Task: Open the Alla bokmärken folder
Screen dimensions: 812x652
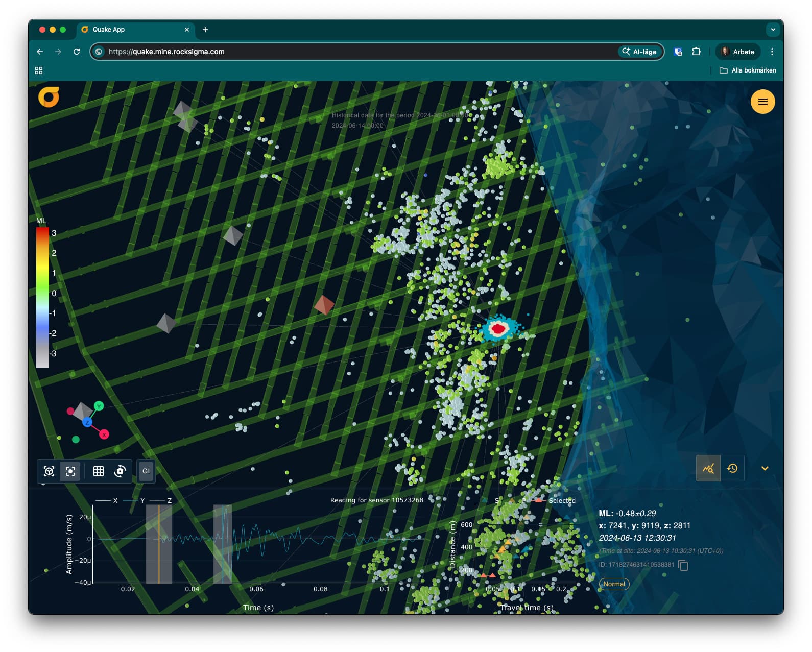Action: [748, 70]
